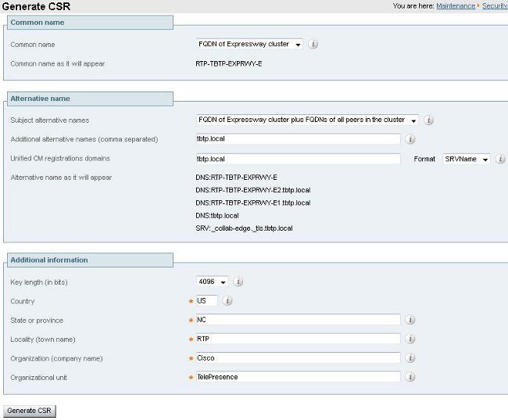
Task: Click into the Country input field
Action: point(206,300)
